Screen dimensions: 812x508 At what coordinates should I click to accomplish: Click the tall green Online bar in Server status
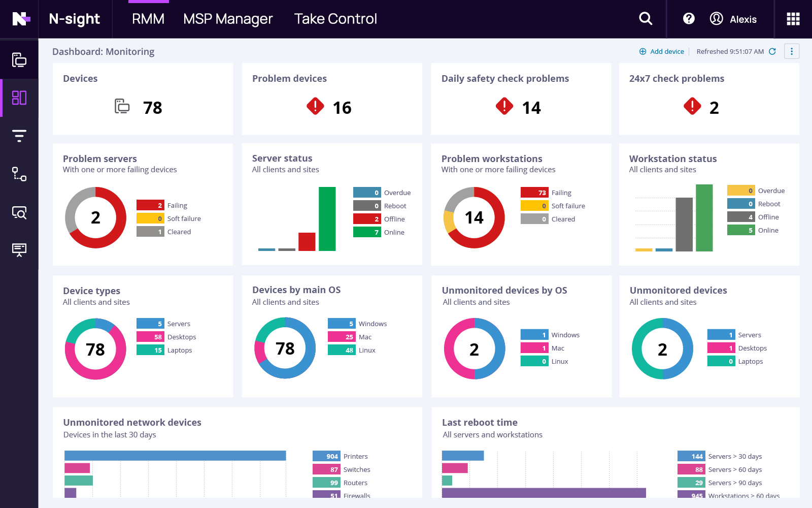click(x=327, y=218)
